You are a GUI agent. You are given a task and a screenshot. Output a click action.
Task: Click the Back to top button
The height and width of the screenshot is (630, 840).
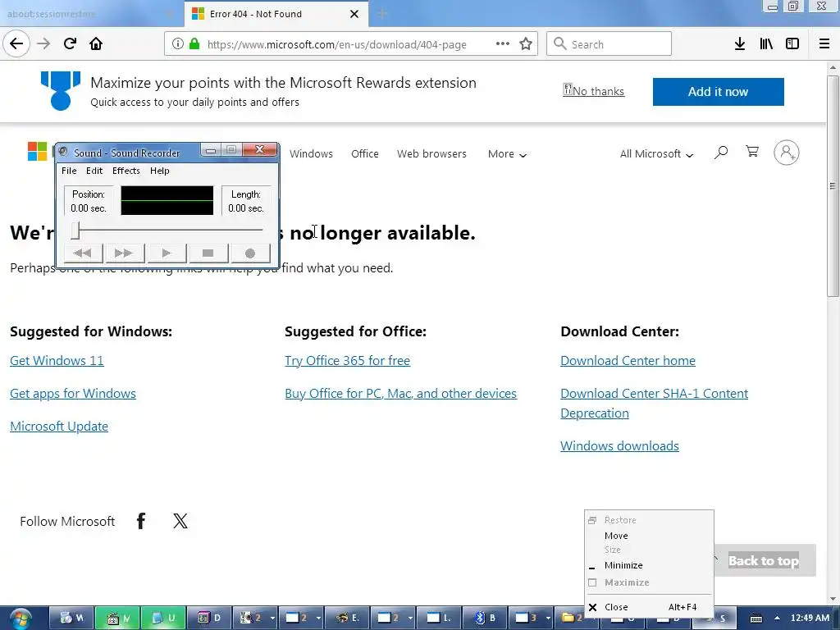tap(764, 561)
